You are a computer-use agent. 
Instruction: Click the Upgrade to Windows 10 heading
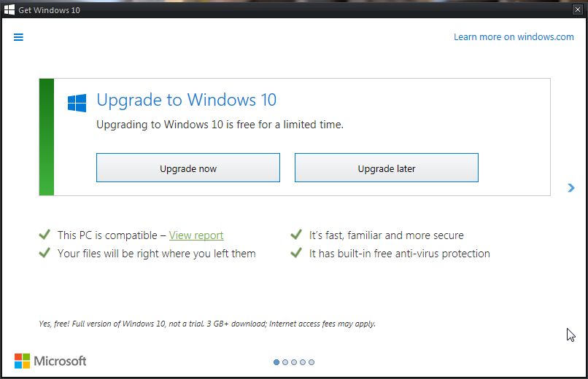pyautogui.click(x=186, y=100)
